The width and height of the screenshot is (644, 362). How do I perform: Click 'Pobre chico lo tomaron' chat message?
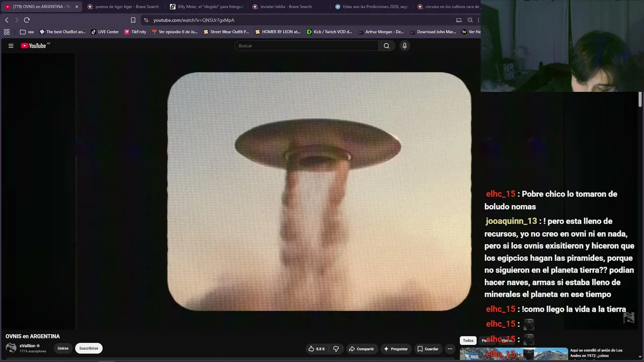click(x=551, y=200)
